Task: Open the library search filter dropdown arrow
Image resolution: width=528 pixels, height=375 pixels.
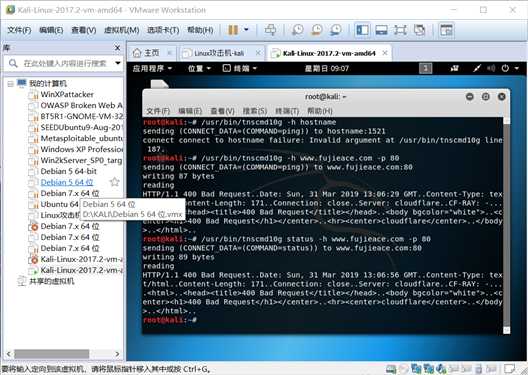Action: tap(118, 63)
